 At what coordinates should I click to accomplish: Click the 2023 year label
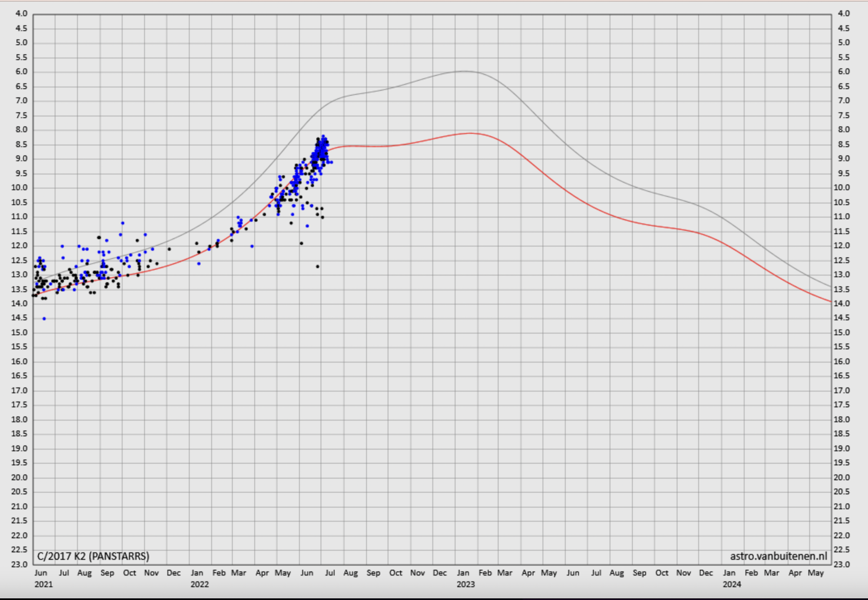(465, 584)
